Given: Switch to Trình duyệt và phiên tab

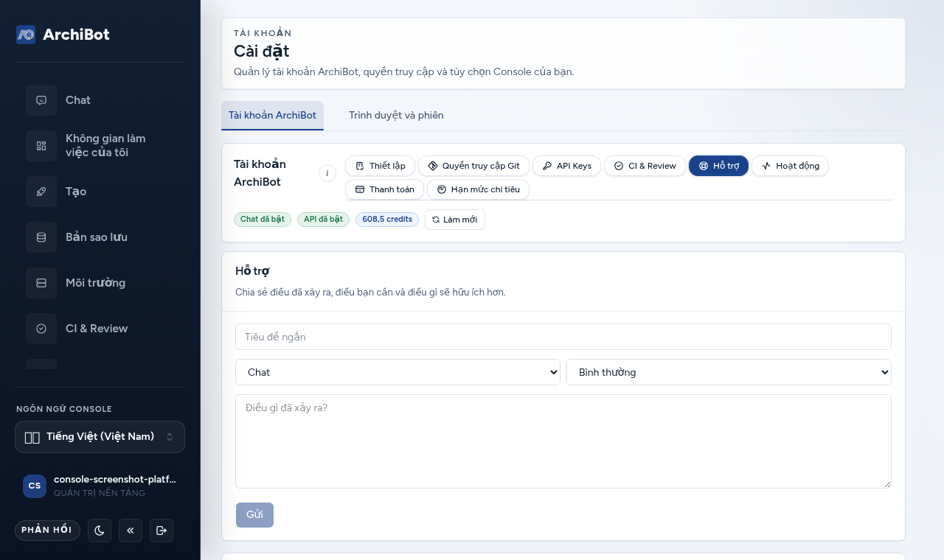Looking at the screenshot, I should point(396,116).
